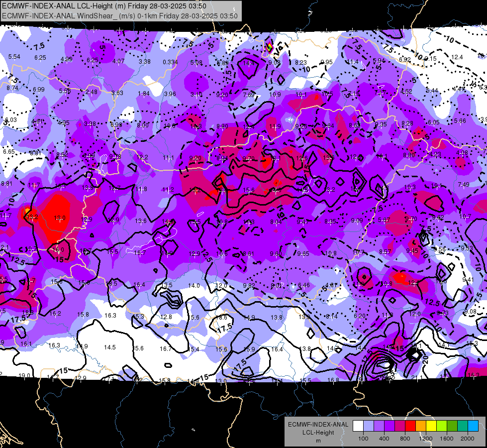Viewport: 487px width, 448px height.
Task: Click the LCL-Height label in the legend
Action: click(318, 433)
